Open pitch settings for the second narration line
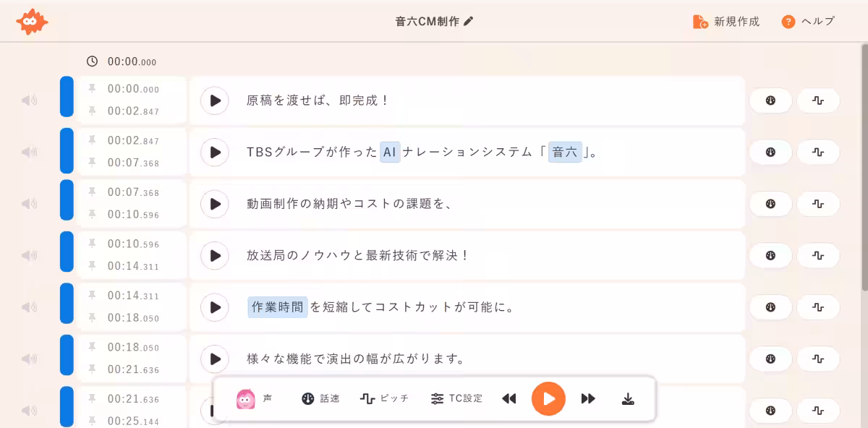This screenshot has width=868, height=428. tap(818, 152)
